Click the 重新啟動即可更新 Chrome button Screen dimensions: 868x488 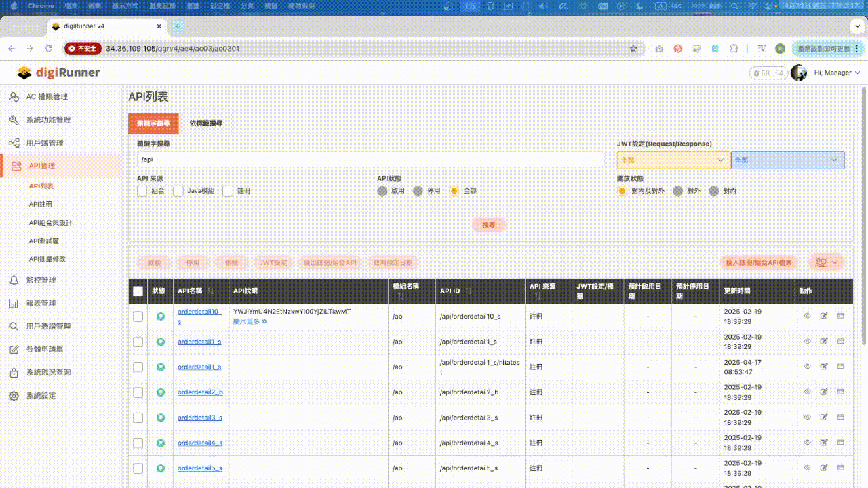[828, 49]
